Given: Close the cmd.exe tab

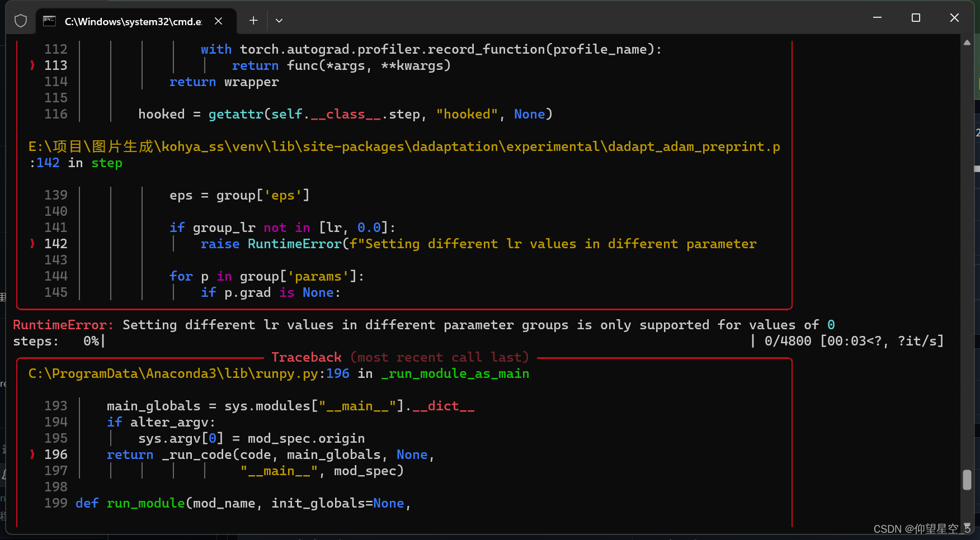Looking at the screenshot, I should [218, 21].
